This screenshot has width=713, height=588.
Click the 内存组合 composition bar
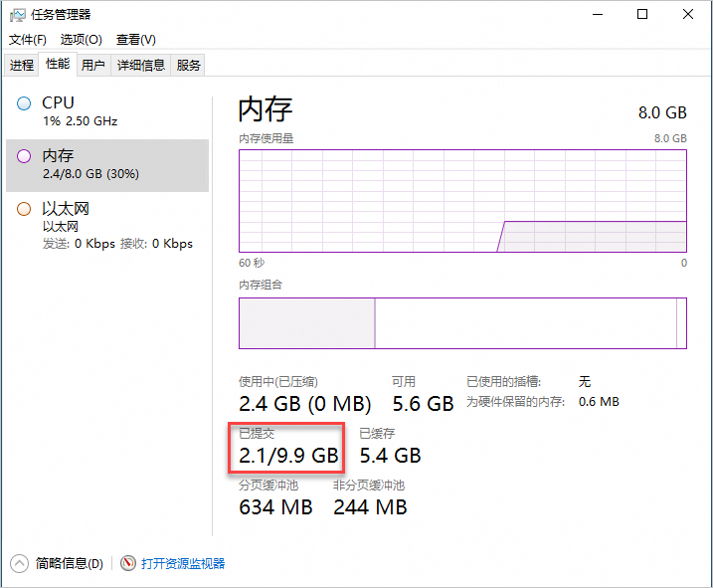click(x=463, y=323)
